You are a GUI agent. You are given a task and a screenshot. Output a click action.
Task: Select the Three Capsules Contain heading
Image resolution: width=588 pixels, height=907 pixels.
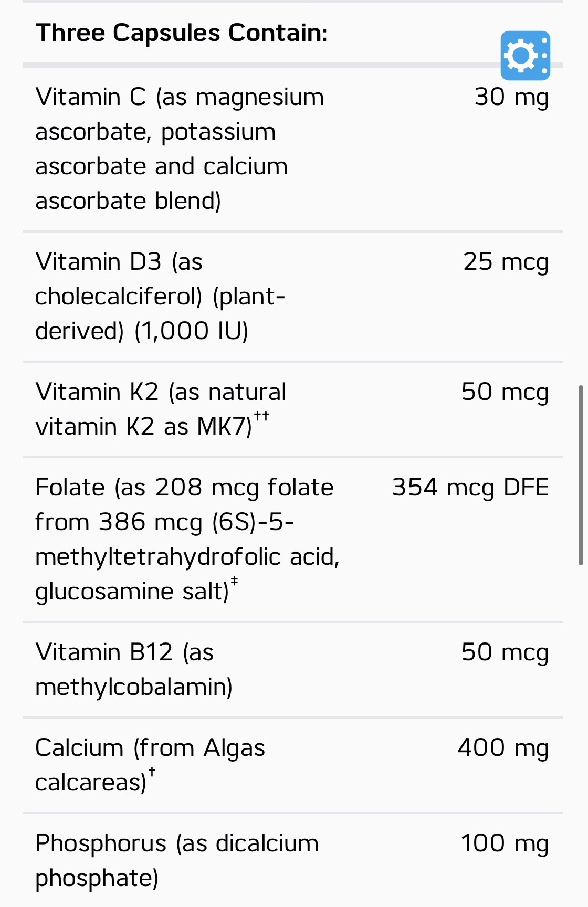point(182,33)
